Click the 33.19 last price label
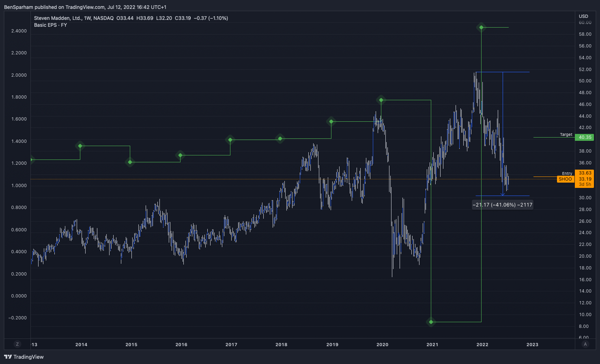This screenshot has height=364, width=600. [x=585, y=179]
